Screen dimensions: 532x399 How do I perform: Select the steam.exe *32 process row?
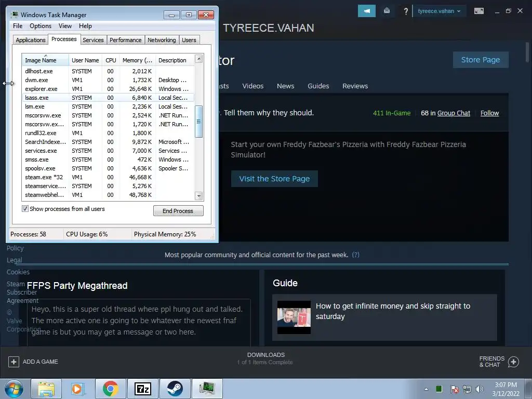point(108,177)
